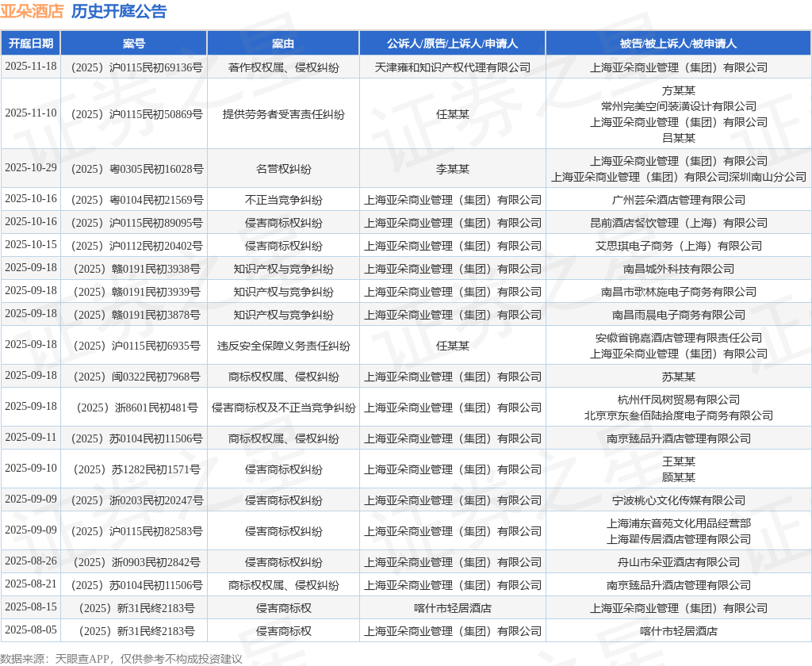Click the date 2025-09-10
This screenshot has height=666, width=812.
(x=31, y=468)
